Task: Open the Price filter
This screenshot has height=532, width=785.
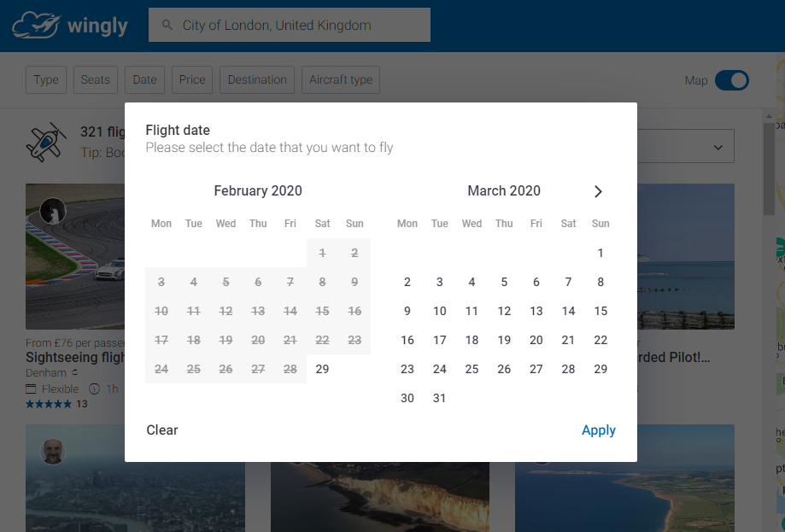Action: coord(191,79)
